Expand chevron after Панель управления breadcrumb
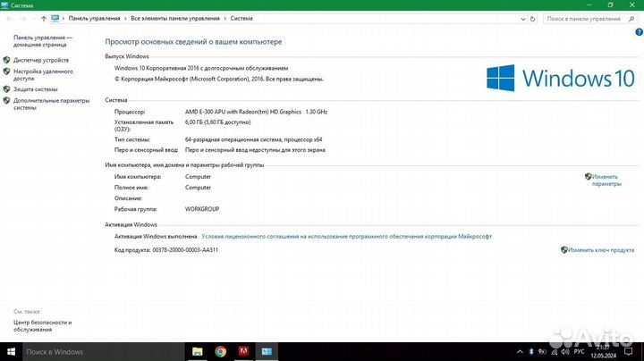This screenshot has height=361, width=644. [126, 19]
